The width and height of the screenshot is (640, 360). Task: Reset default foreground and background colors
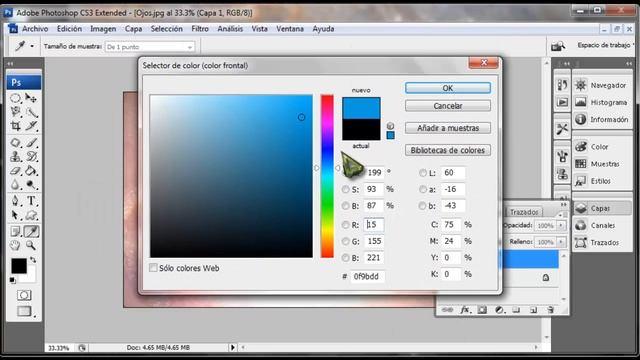(x=13, y=280)
